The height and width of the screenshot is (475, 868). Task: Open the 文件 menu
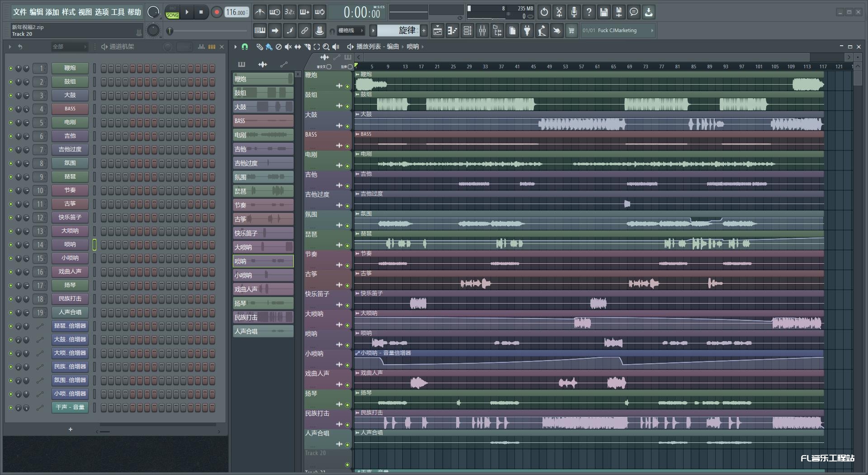[20, 12]
